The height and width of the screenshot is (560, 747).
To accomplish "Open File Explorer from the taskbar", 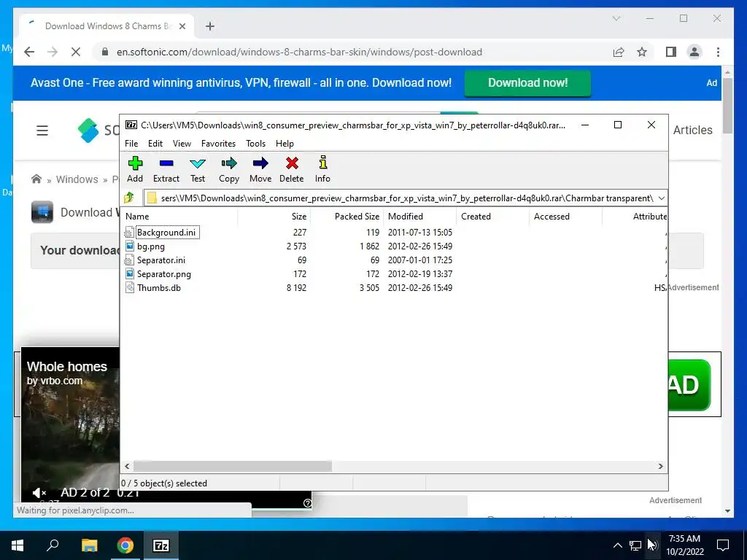I will 89,545.
